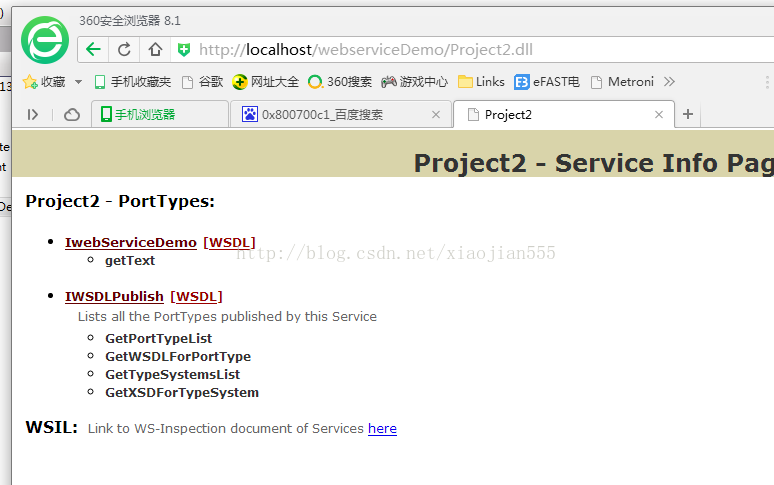
Task: Expand the favorites dropdown arrow
Action: 79,82
